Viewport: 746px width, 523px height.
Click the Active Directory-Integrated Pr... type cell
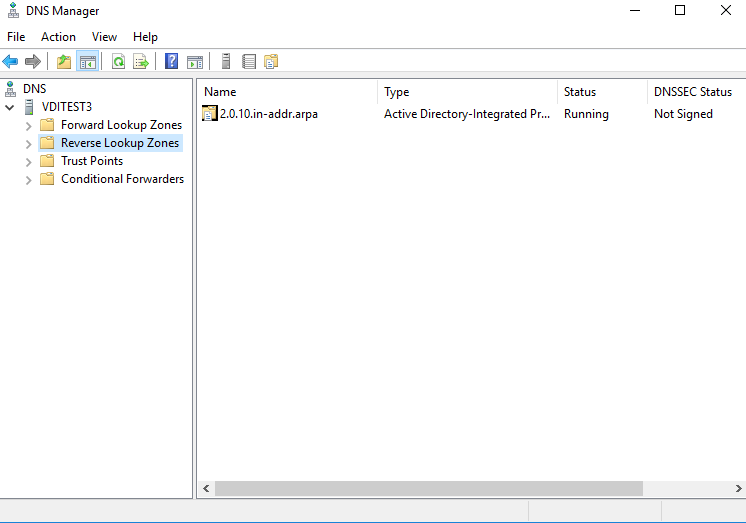pos(467,114)
